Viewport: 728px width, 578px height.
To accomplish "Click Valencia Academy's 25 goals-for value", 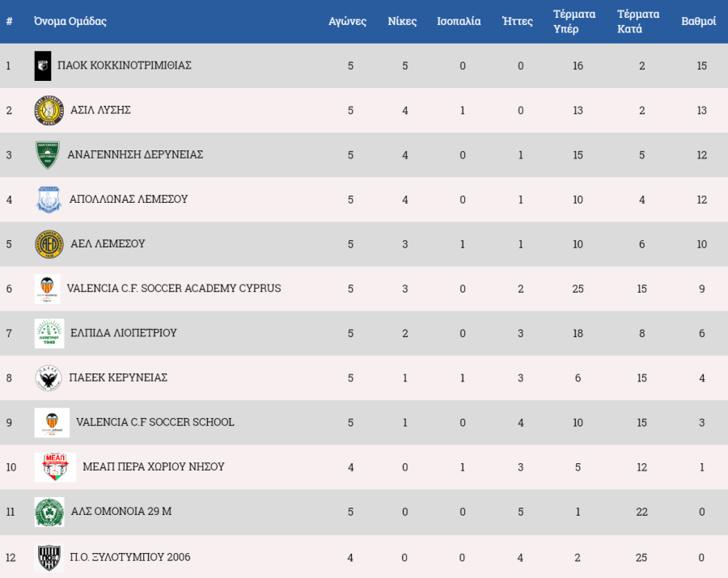I will pos(578,289).
